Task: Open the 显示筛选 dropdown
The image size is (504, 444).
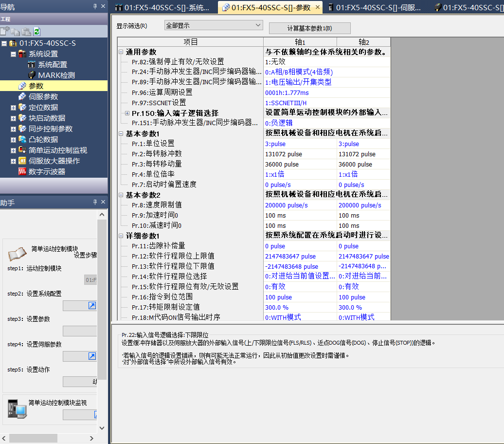Action: click(x=214, y=25)
